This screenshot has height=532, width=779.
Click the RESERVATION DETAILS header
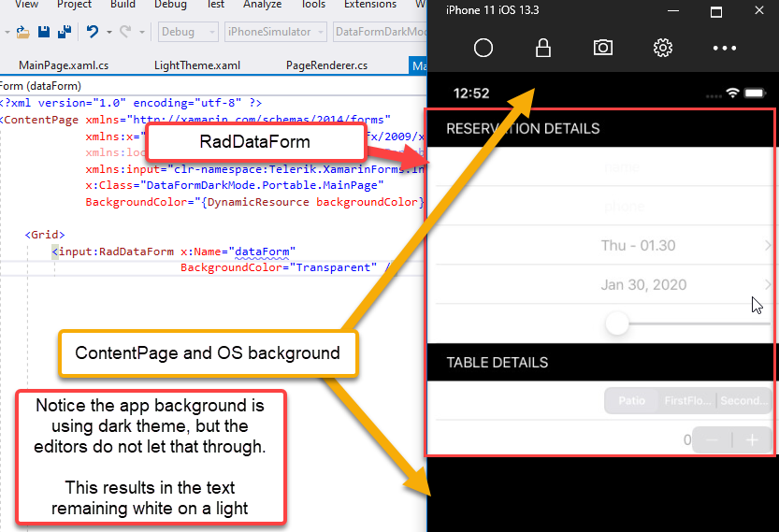pos(523,129)
